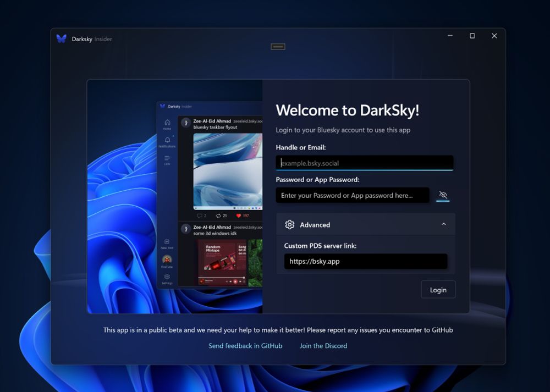Click bluesky taskbar flyout post image

[228, 172]
